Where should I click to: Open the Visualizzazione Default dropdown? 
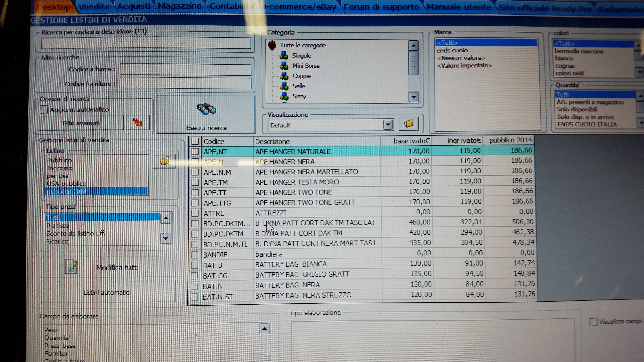(388, 125)
